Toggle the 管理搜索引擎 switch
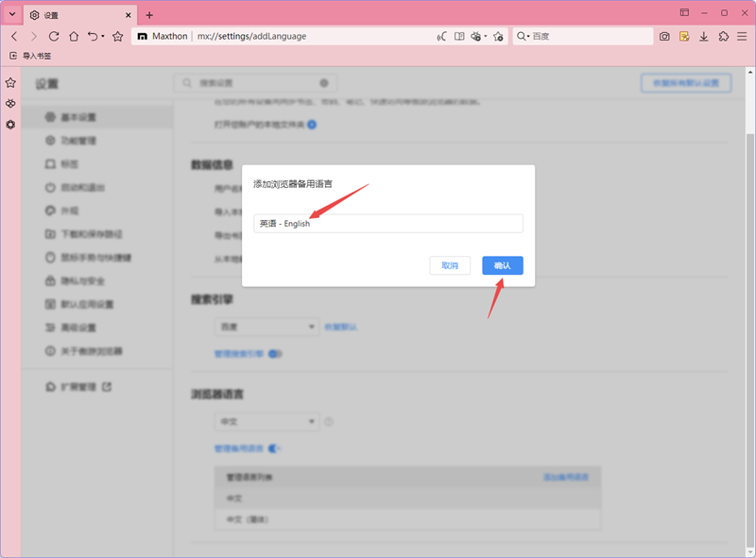This screenshot has width=756, height=558. tap(273, 355)
